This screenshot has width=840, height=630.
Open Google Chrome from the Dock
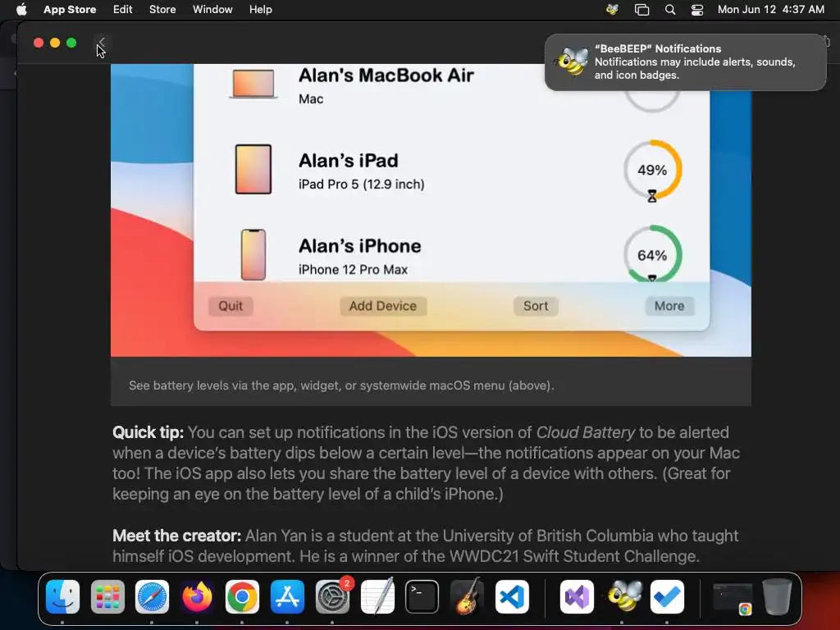pos(242,596)
